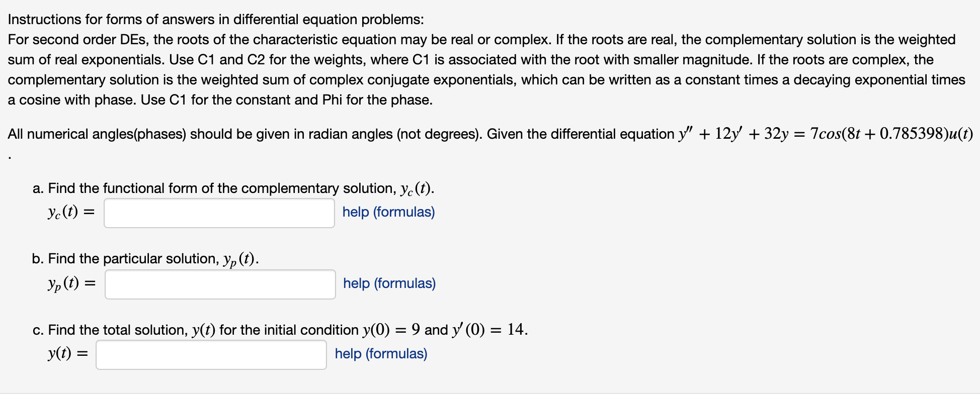Place cursor in the particular solution field
This screenshot has width=980, height=395.
(220, 284)
